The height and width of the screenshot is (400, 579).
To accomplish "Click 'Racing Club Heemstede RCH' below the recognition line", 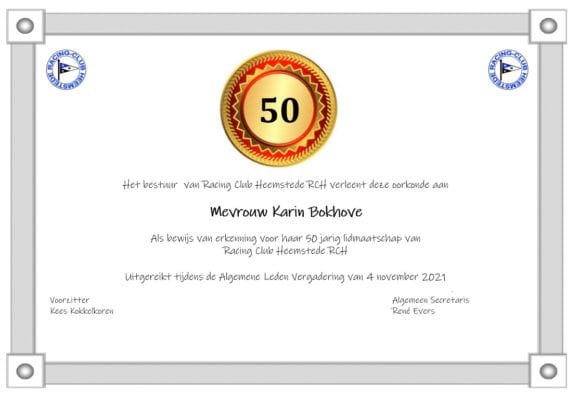I will [x=285, y=251].
